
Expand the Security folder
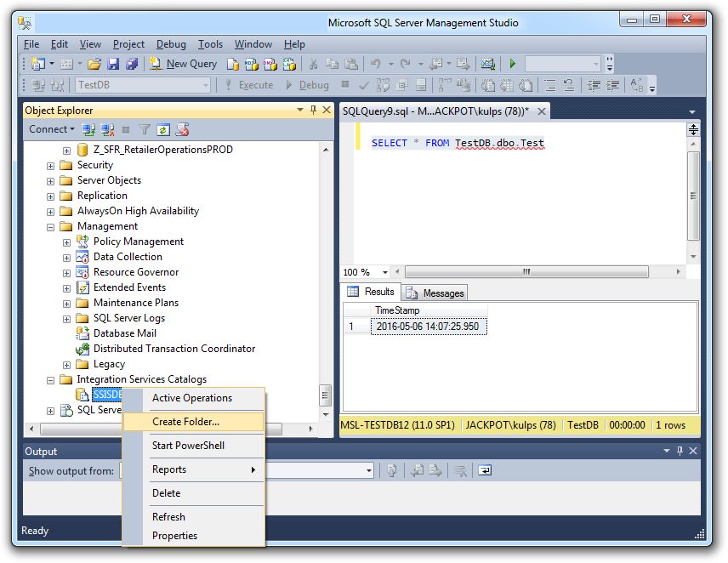click(51, 166)
